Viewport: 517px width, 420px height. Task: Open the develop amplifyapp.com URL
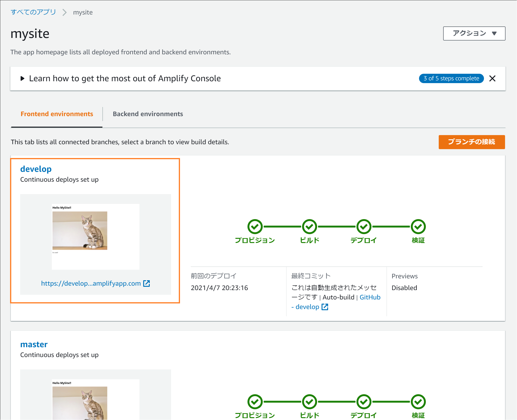click(x=91, y=283)
